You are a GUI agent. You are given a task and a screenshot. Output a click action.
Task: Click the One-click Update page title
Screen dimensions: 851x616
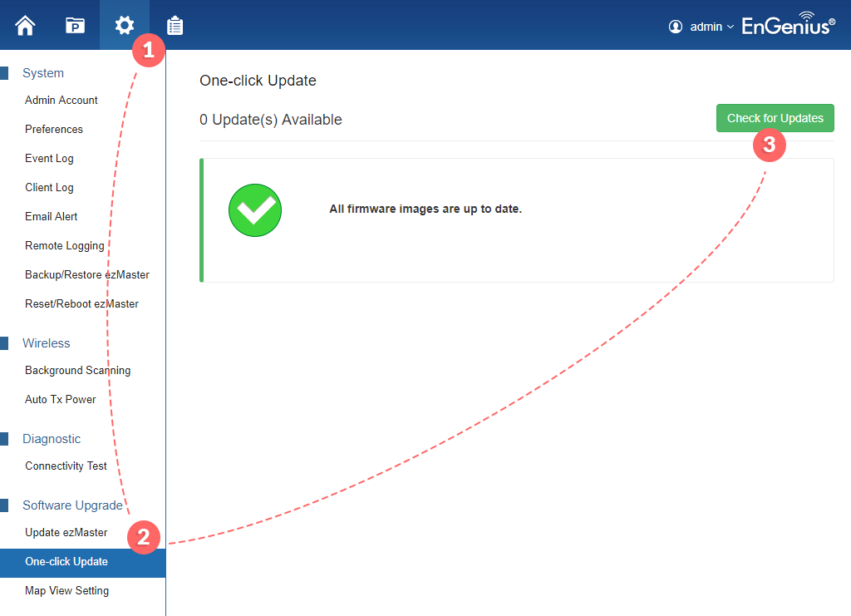pyautogui.click(x=258, y=81)
